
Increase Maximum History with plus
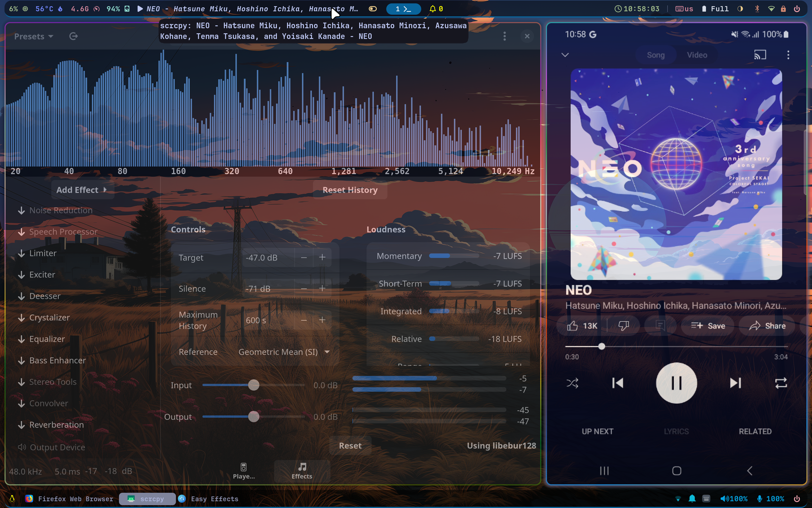coord(322,320)
